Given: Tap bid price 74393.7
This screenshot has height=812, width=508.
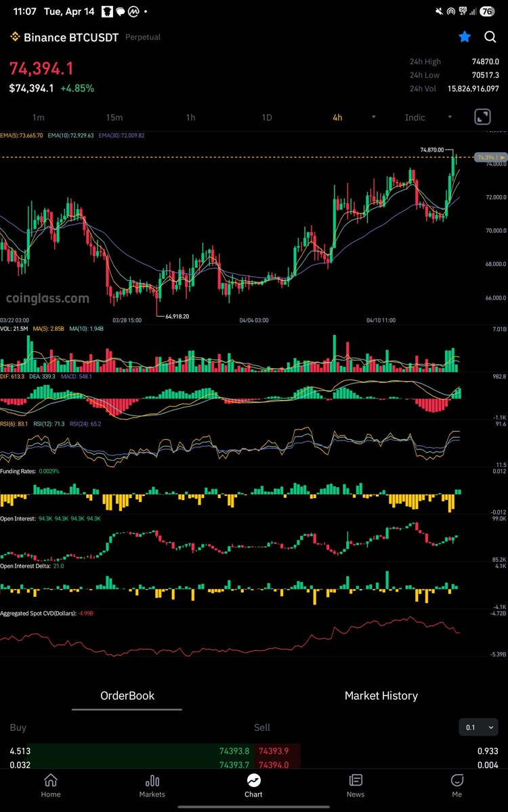Looking at the screenshot, I should 234,765.
